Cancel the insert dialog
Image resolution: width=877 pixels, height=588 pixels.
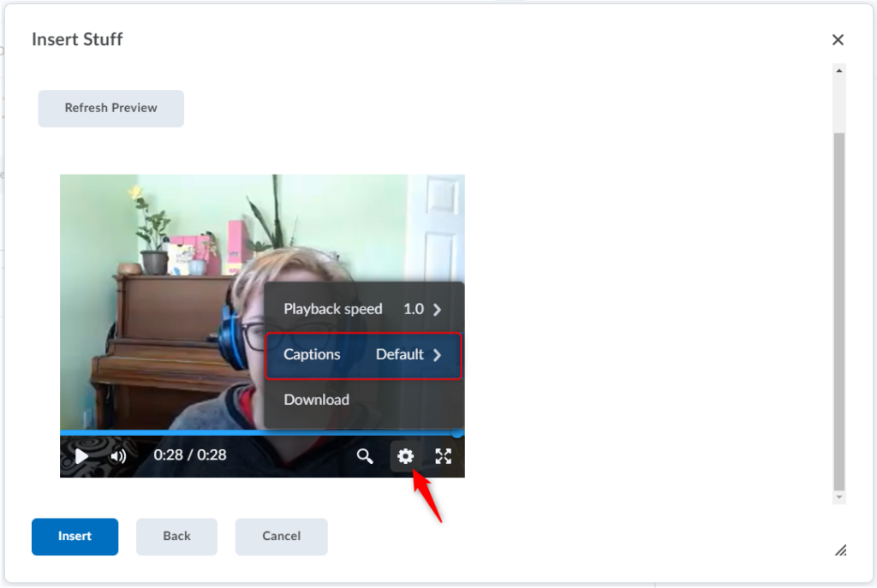tap(281, 537)
